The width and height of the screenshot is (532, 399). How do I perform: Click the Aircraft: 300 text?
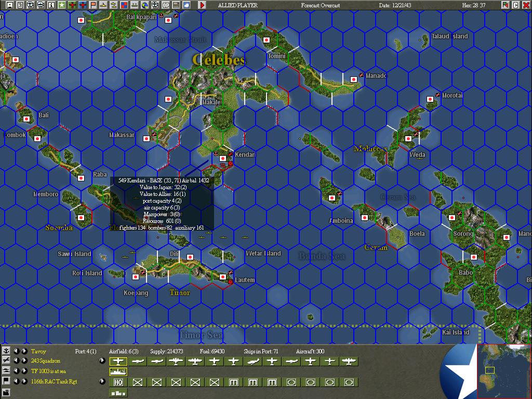(310, 351)
